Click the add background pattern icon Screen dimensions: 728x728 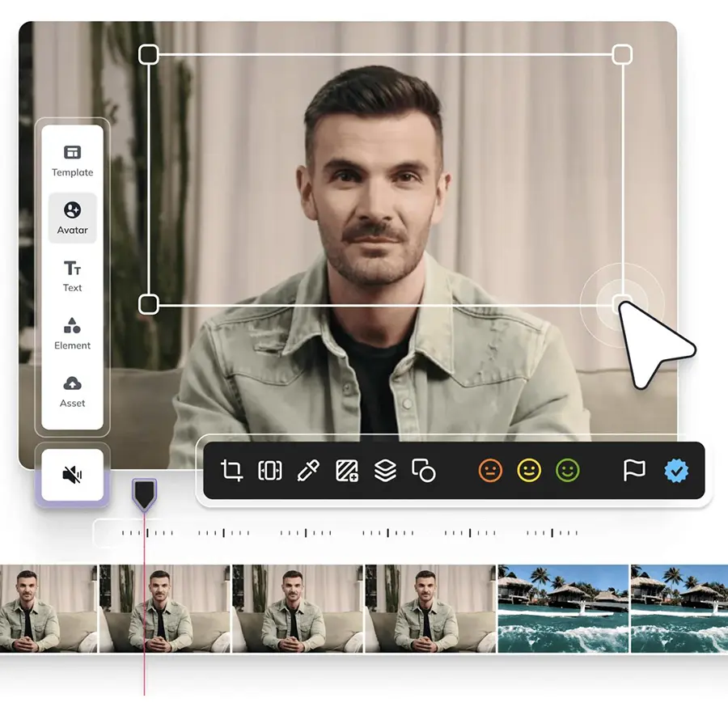point(347,470)
